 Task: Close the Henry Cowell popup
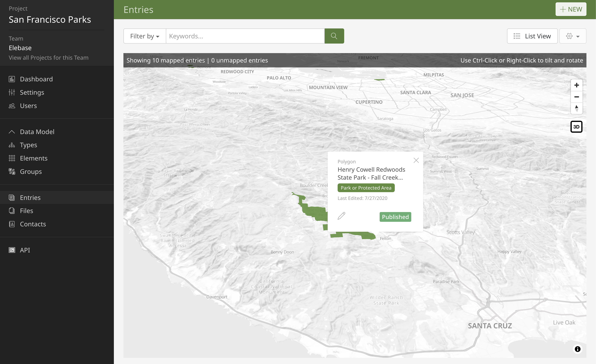(416, 160)
